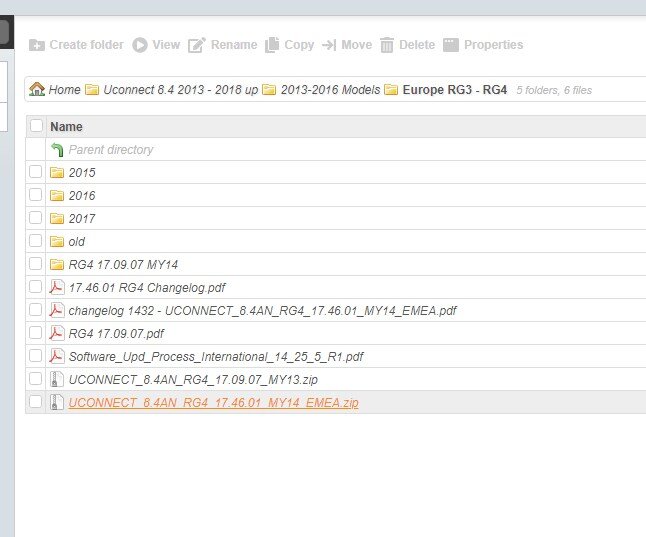This screenshot has height=537, width=646.
Task: Click zip icon of UCONNECT MY14_EMEA.zip
Action: (56, 402)
